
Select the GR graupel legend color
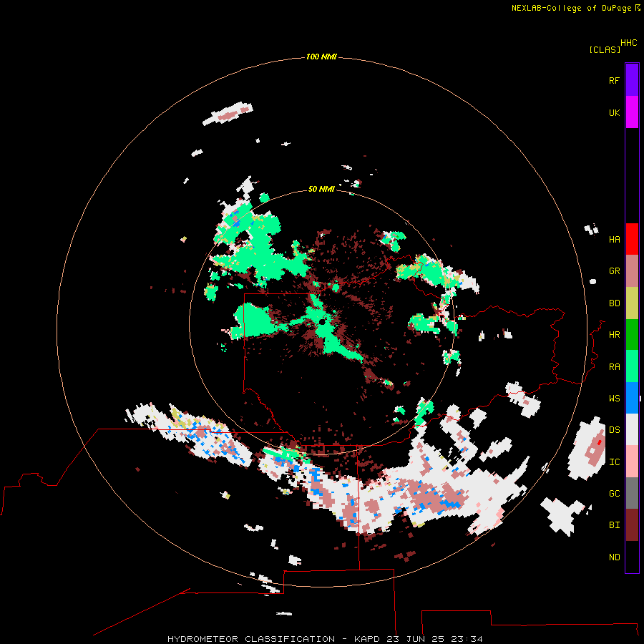(x=632, y=271)
